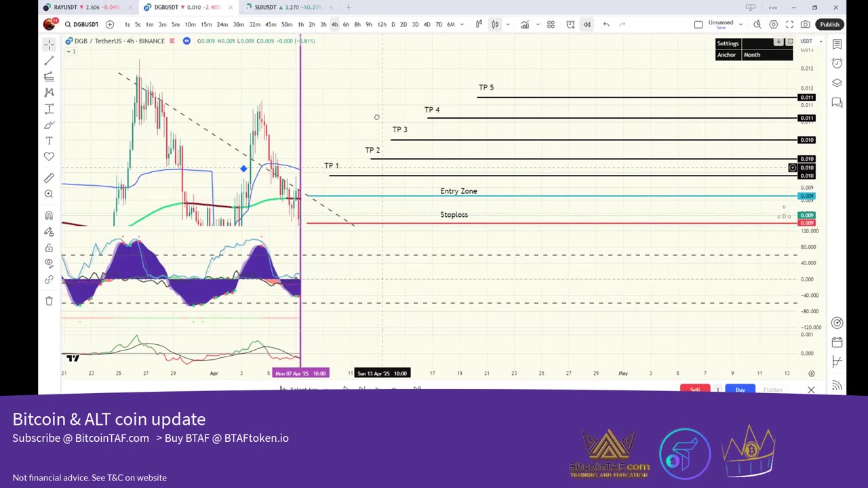
Task: Select the prediction and measurement tools
Action: [49, 108]
